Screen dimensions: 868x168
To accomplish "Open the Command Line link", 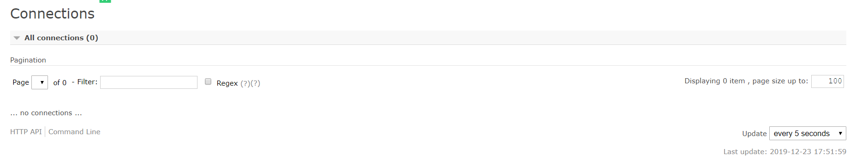I will pyautogui.click(x=74, y=132).
